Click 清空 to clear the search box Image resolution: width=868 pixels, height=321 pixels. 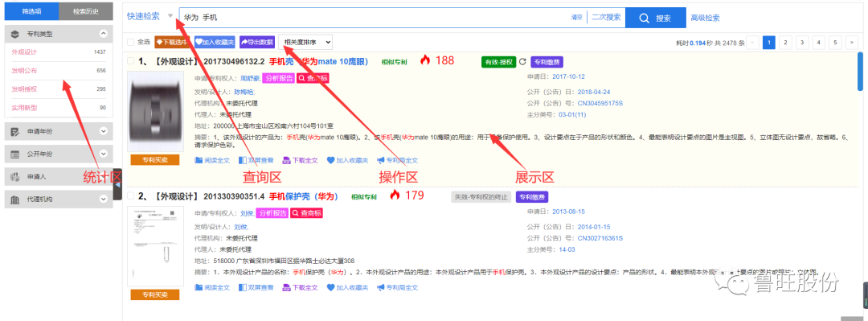(x=577, y=18)
